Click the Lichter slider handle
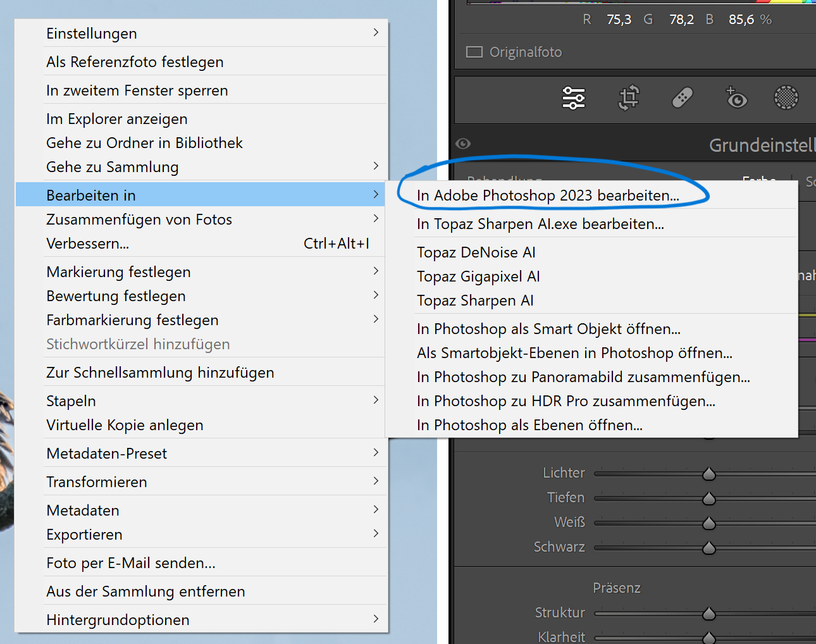This screenshot has height=644, width=816. [x=709, y=474]
